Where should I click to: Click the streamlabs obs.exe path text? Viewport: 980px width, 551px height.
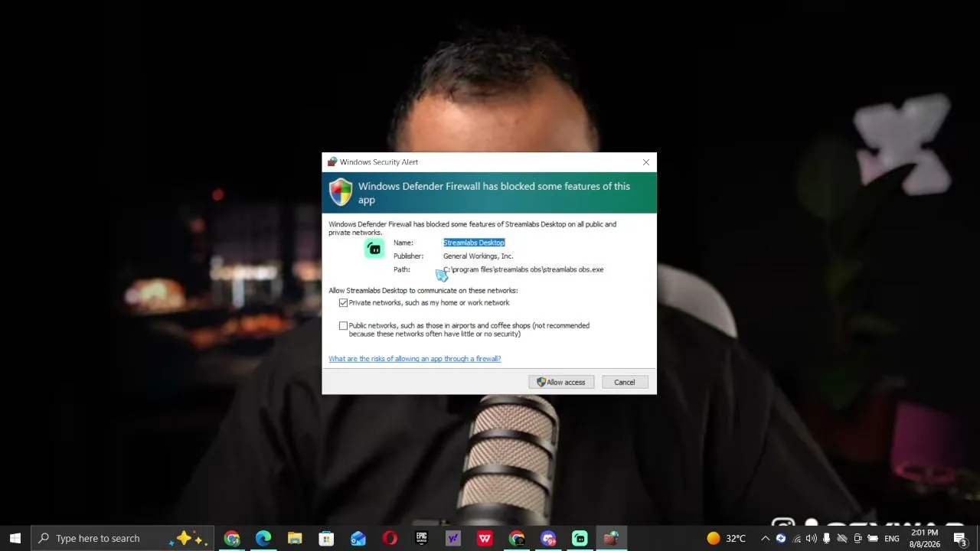pos(524,269)
